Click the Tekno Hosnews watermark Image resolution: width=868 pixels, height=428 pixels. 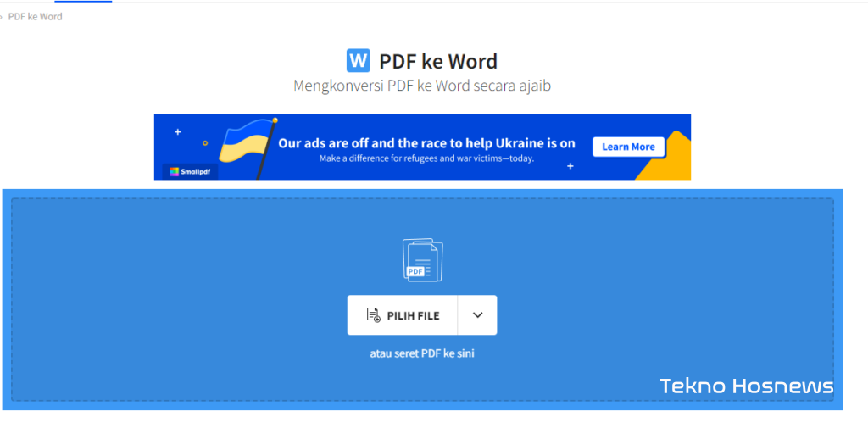(x=747, y=386)
